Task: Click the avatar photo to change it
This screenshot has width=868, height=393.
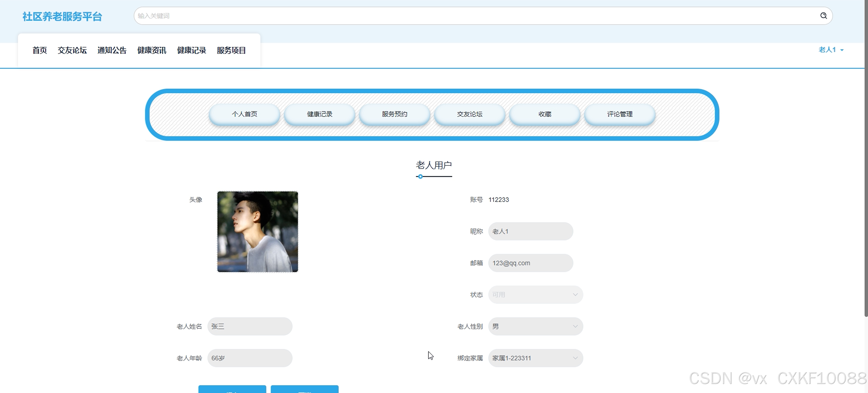Action: (257, 232)
